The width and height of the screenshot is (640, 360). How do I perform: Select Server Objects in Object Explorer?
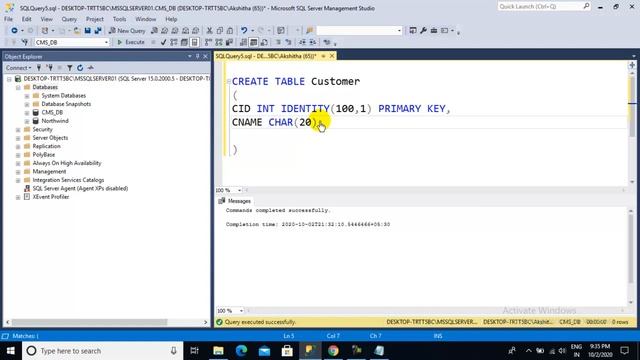click(x=50, y=138)
